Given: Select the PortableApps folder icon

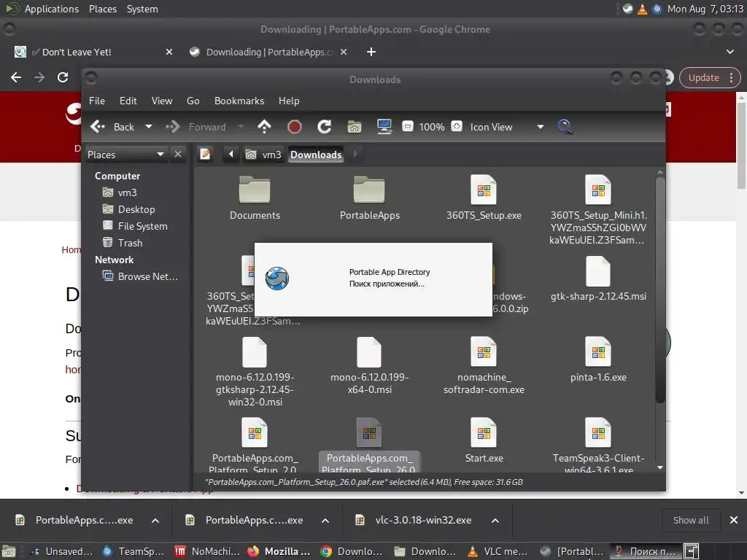Looking at the screenshot, I should pos(369,190).
